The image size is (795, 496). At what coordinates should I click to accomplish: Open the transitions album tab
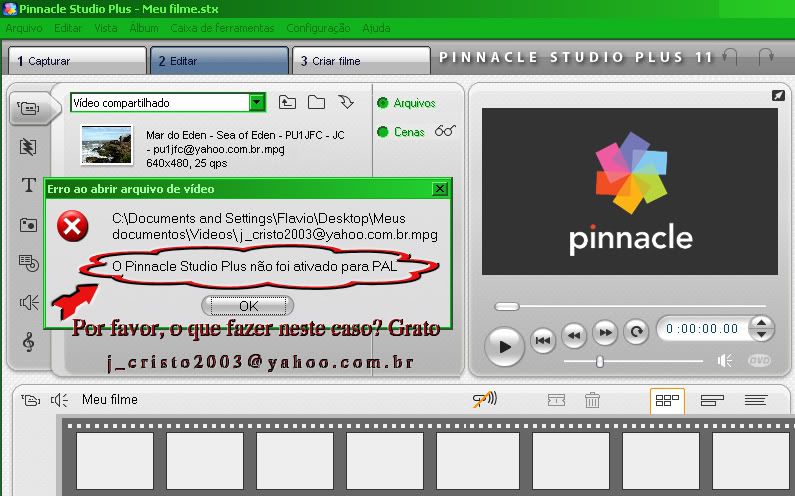(28, 147)
